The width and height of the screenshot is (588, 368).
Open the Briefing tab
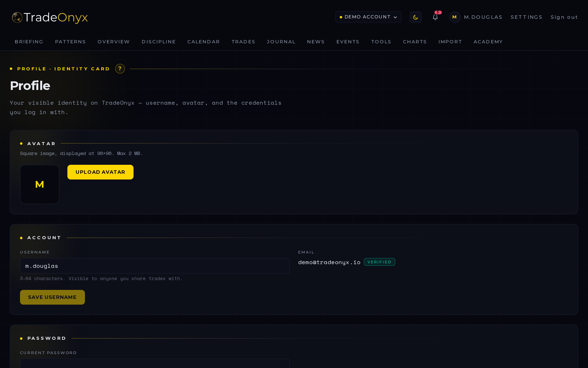tap(29, 42)
